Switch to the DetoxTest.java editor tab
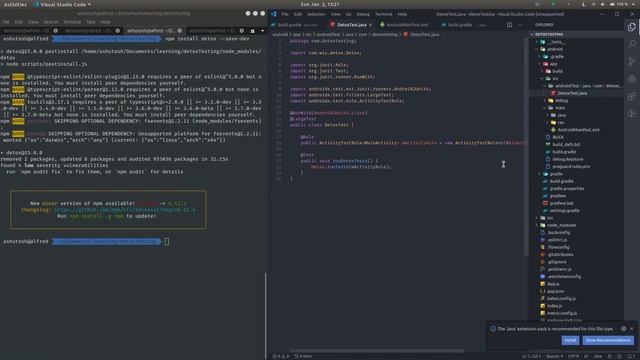The width and height of the screenshot is (640, 360). pos(351,25)
